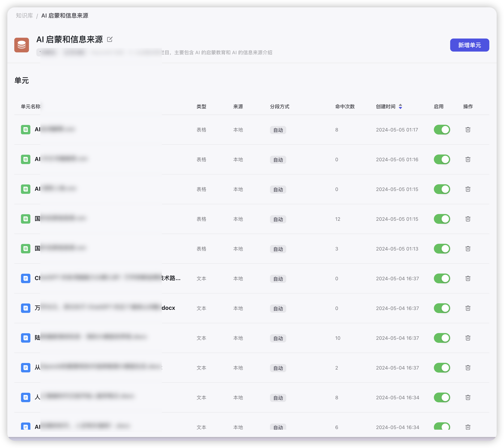Click trash icon for 01:16 unit row

[468, 160]
